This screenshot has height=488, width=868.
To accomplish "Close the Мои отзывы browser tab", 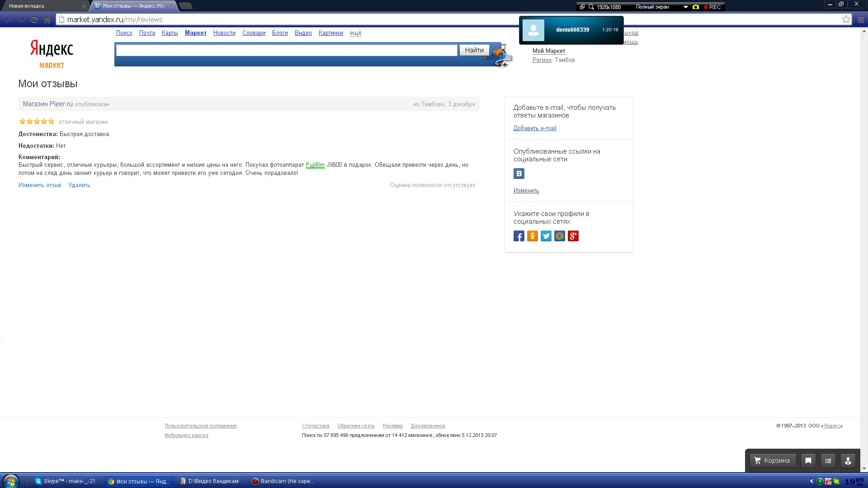I will pos(170,6).
